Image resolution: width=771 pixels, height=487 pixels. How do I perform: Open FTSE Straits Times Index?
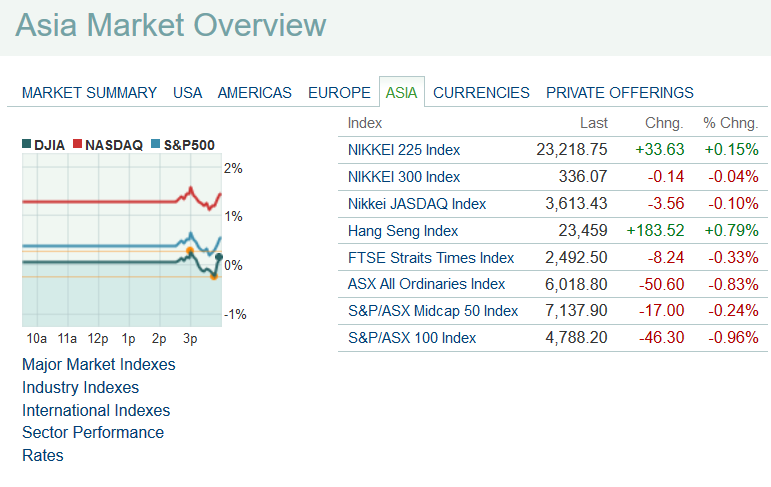point(431,258)
